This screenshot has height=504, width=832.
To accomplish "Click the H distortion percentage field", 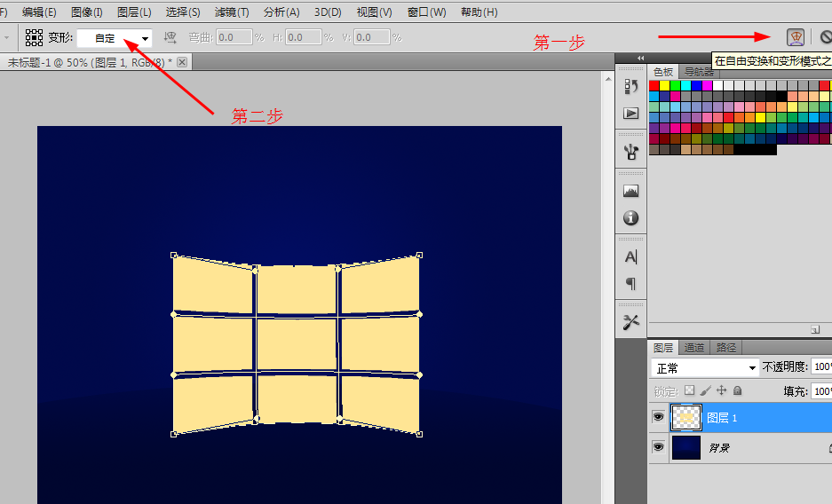I will (304, 37).
